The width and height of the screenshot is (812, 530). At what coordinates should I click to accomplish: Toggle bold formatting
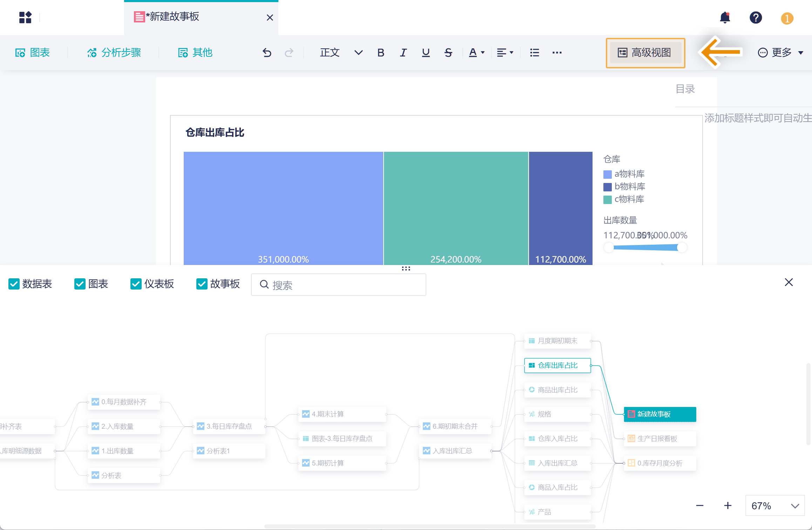(x=381, y=53)
